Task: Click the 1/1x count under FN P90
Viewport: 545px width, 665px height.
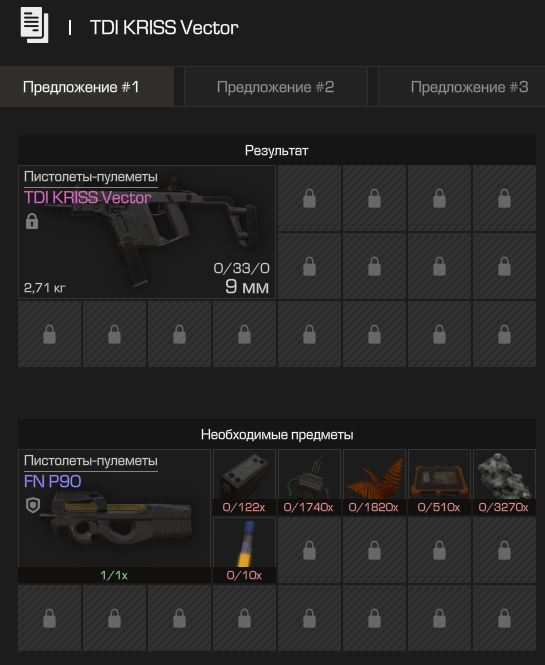Action: pyautogui.click(x=114, y=576)
